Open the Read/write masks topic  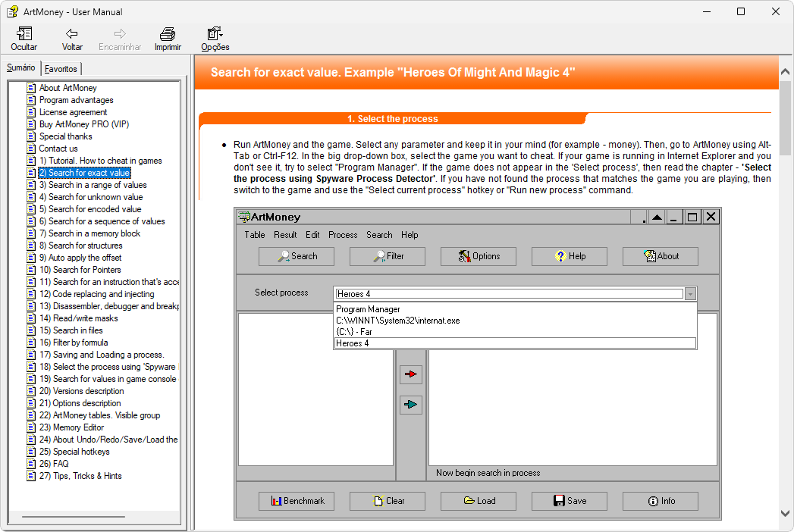coord(78,318)
